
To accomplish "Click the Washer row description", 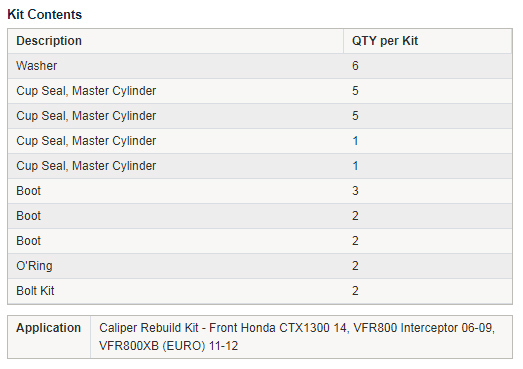I will pos(37,66).
